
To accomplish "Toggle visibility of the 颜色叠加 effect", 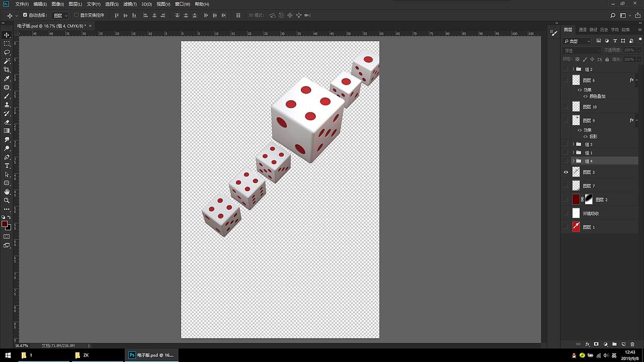I will coord(586,97).
